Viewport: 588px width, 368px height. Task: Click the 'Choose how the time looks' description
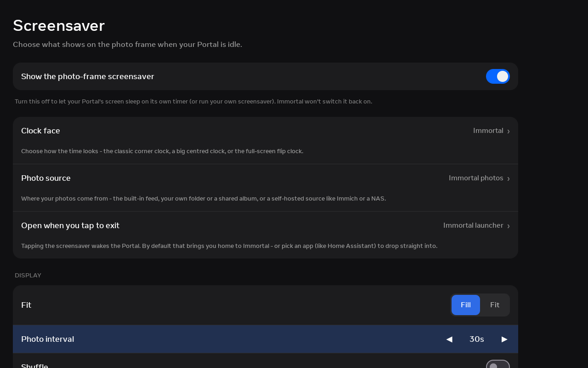tap(162, 151)
